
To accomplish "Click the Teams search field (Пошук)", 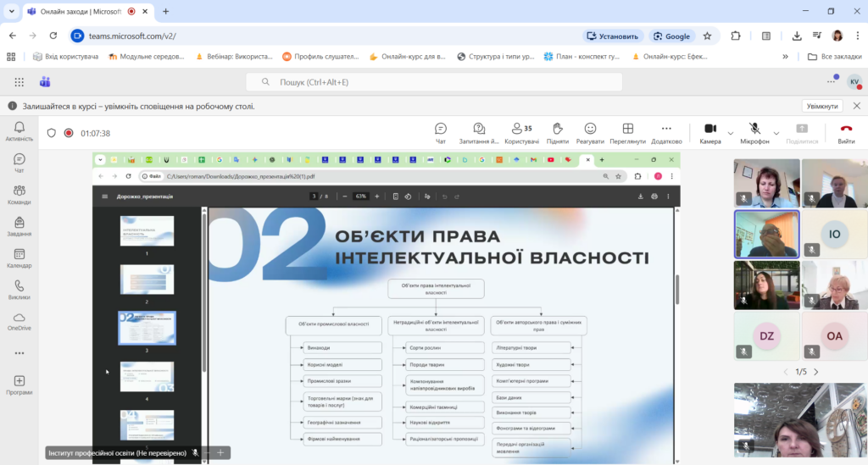I will coord(434,82).
